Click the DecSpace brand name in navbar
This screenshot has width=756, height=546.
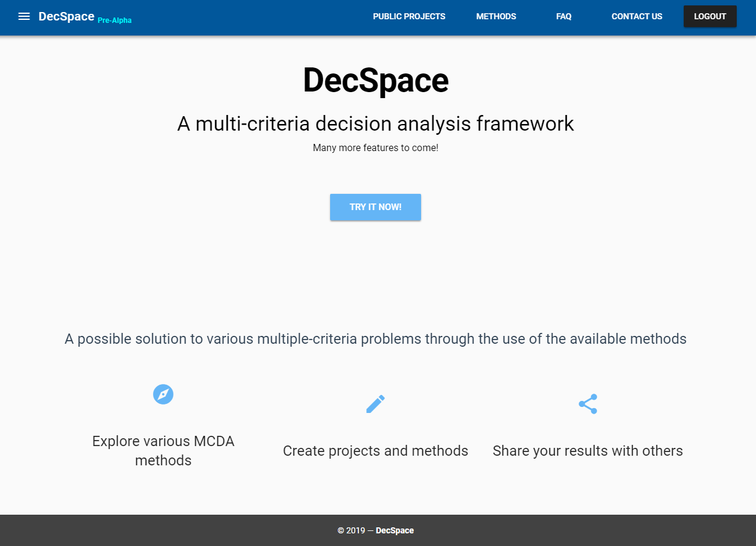click(66, 16)
